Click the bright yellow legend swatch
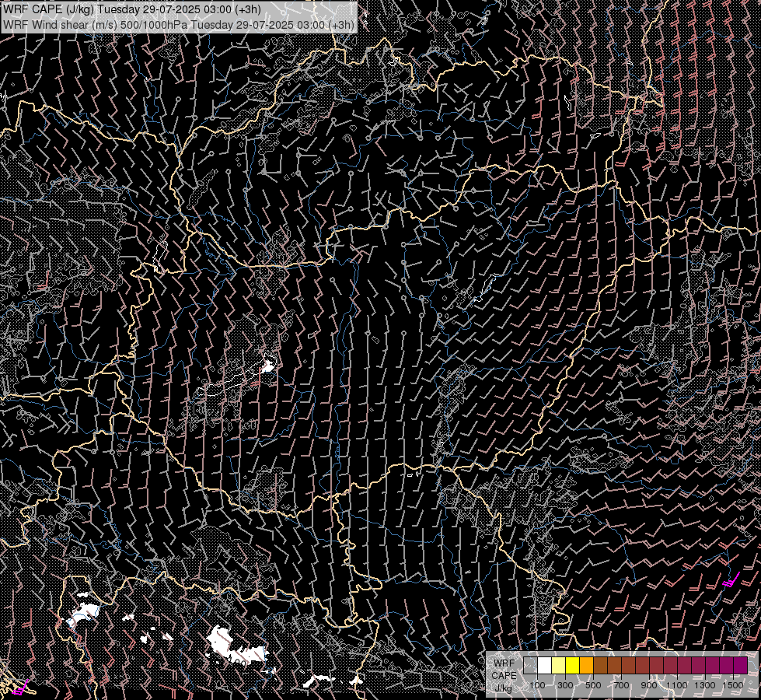Image resolution: width=761 pixels, height=700 pixels. pyautogui.click(x=573, y=666)
